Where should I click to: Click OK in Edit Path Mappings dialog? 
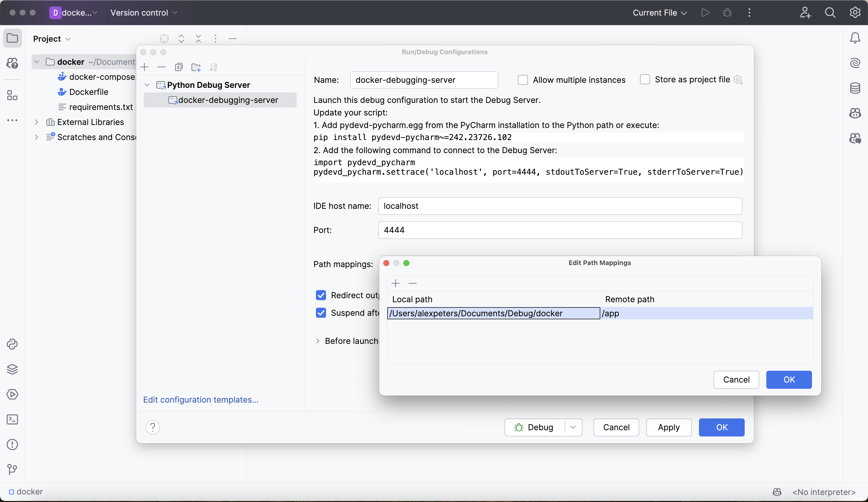(788, 380)
